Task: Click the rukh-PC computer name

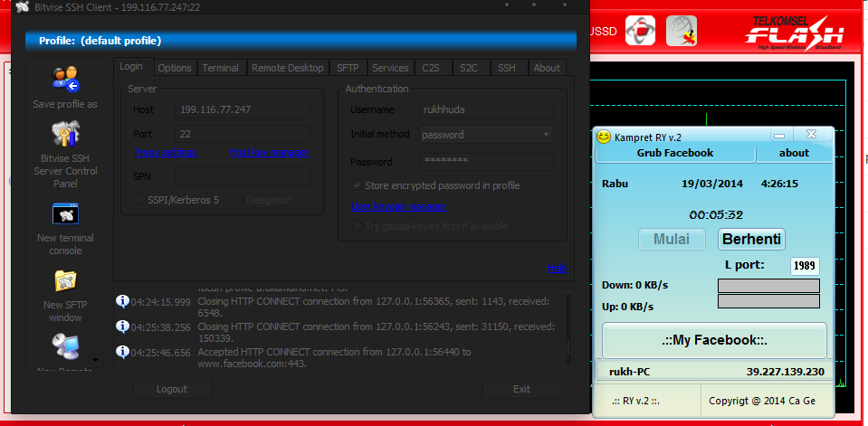Action: click(629, 372)
